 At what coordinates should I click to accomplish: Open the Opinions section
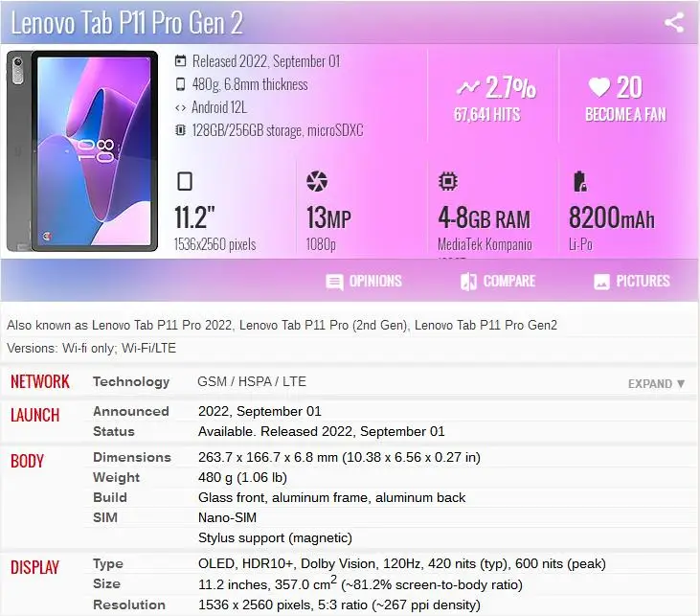pos(364,281)
